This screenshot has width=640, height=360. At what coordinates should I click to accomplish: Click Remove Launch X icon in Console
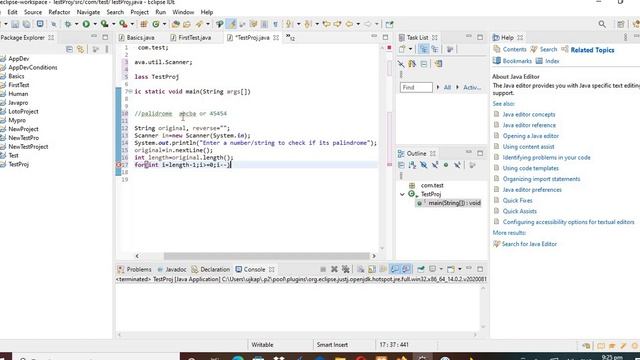(x=334, y=269)
